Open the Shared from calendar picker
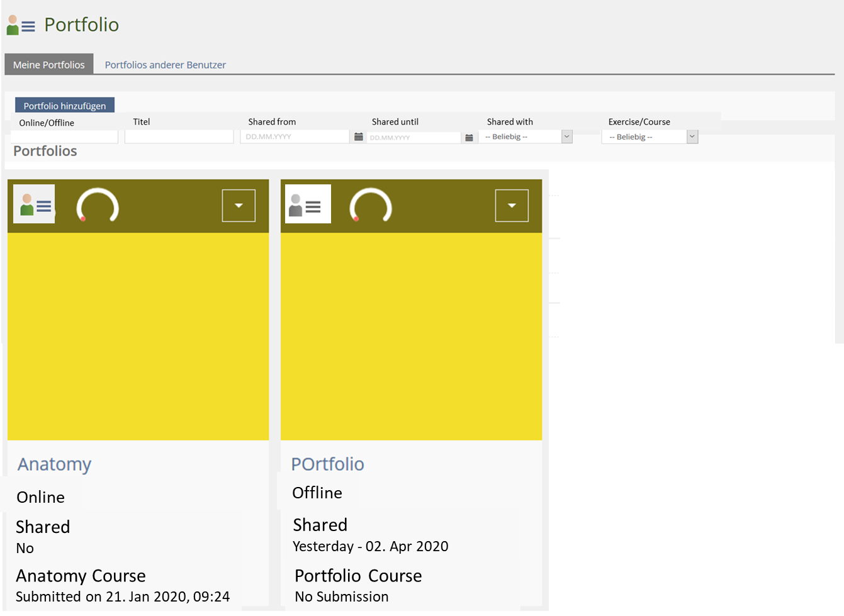This screenshot has width=844, height=616. point(358,137)
